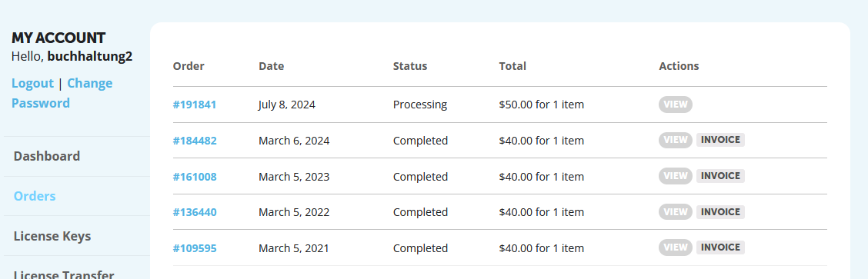View the March 5, 2021 order

pos(676,247)
